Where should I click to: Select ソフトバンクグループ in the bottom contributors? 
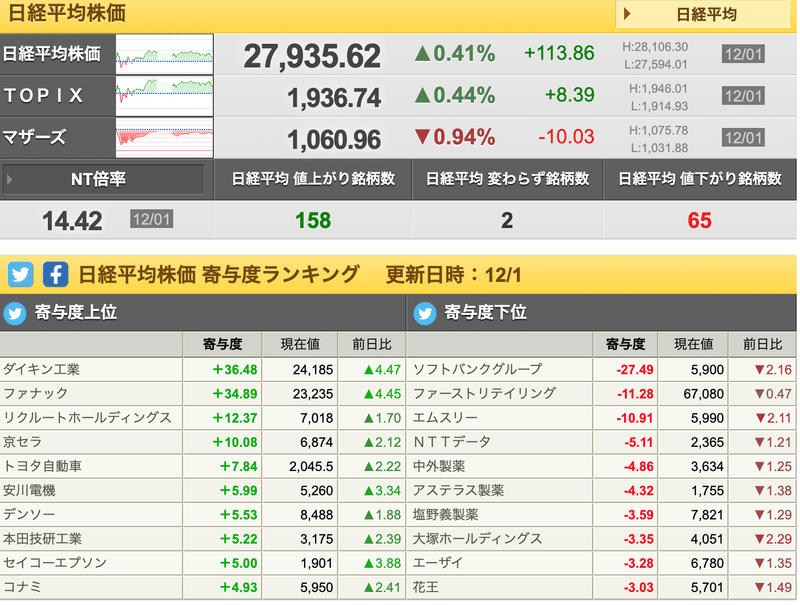tap(478, 369)
